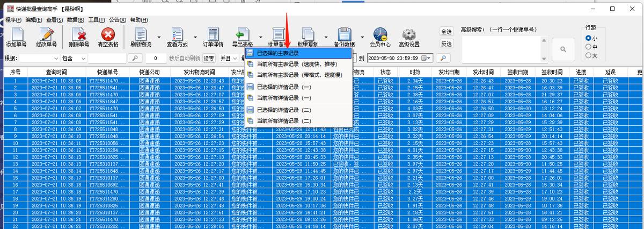
Task: Open the 公告(X) menu
Action: tap(118, 20)
